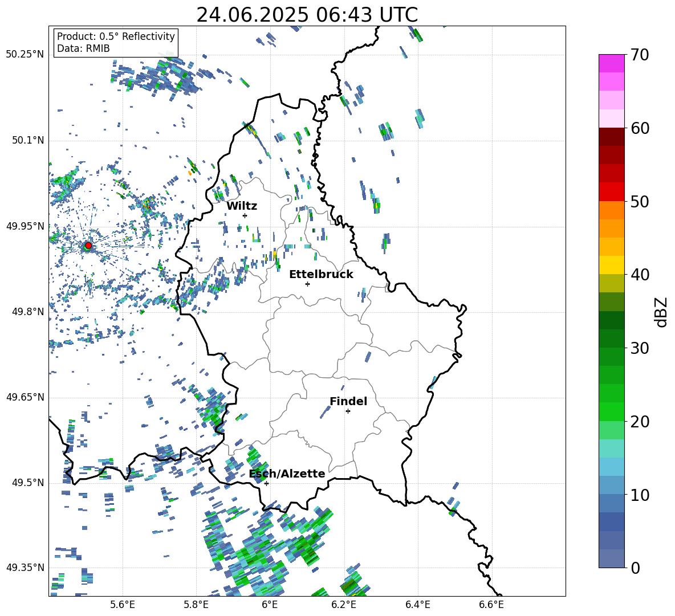Screen dimensions: 675x616
Task: Select the Ettelbruck city label
Action: pyautogui.click(x=321, y=275)
